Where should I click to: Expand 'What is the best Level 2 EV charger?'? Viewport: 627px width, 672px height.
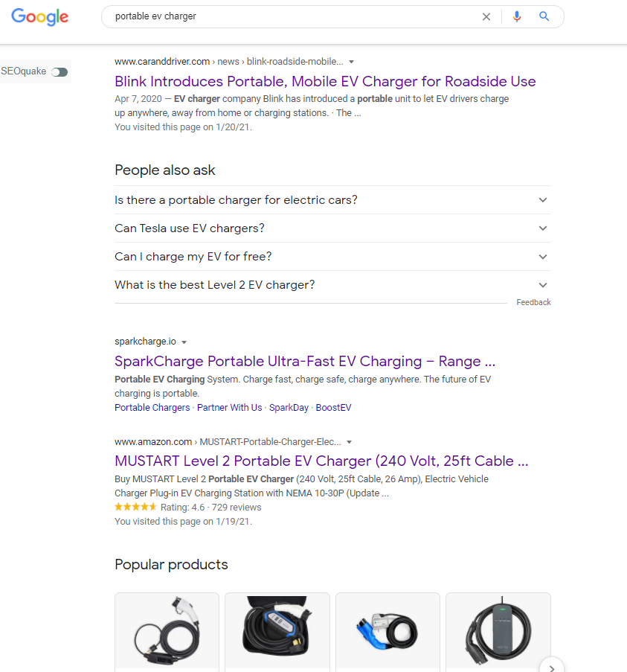332,285
